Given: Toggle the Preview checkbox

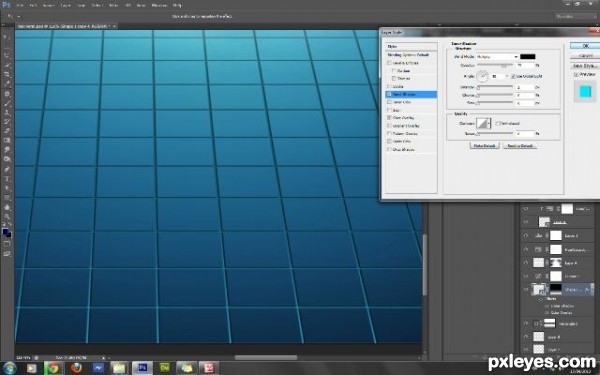Looking at the screenshot, I should (x=576, y=75).
